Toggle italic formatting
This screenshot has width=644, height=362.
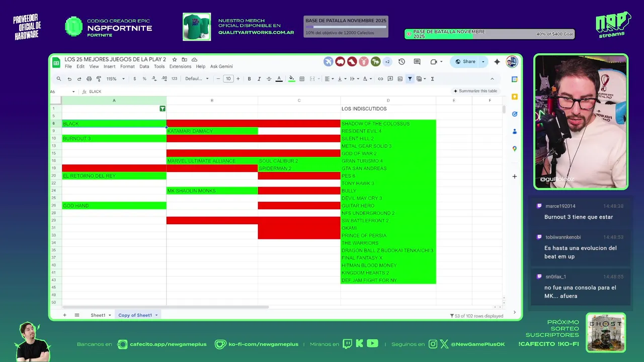pos(259,79)
